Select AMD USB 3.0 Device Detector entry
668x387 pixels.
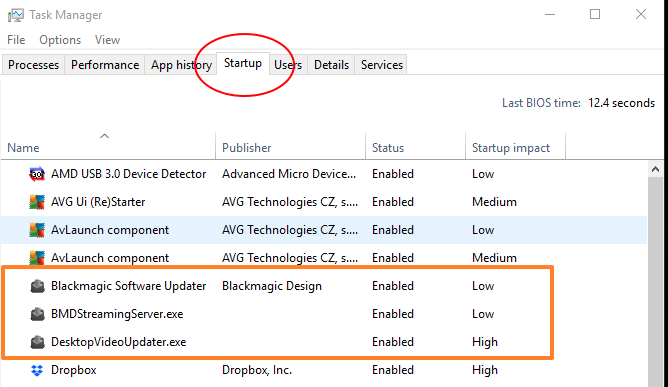tap(128, 174)
